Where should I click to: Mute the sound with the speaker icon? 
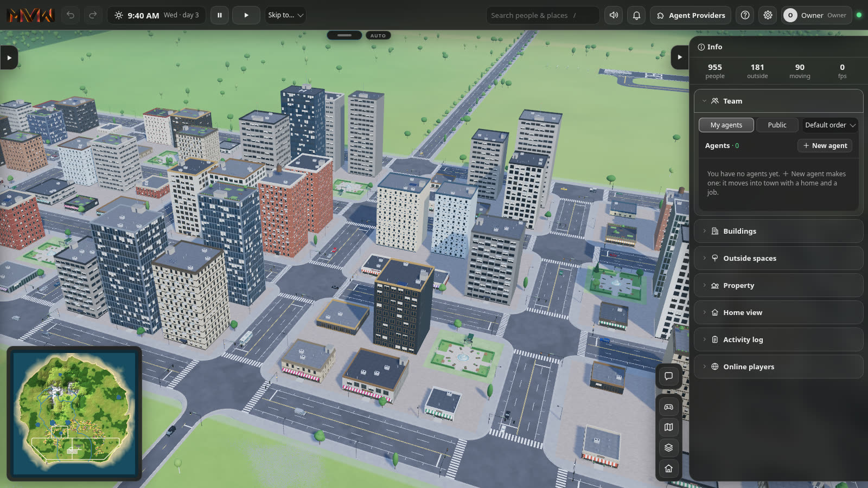click(x=614, y=15)
